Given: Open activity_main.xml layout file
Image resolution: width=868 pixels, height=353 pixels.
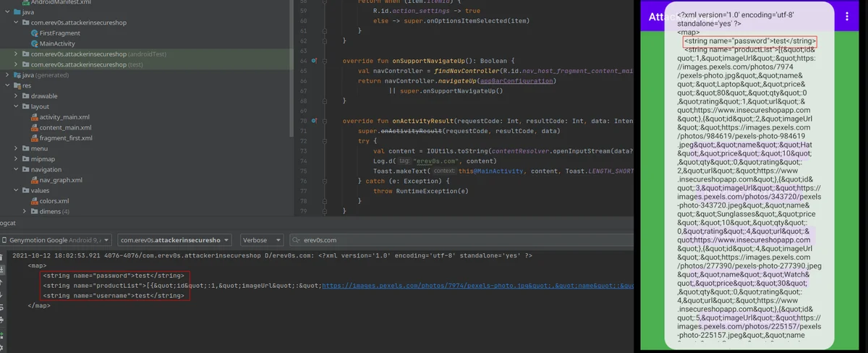Looking at the screenshot, I should click(64, 117).
